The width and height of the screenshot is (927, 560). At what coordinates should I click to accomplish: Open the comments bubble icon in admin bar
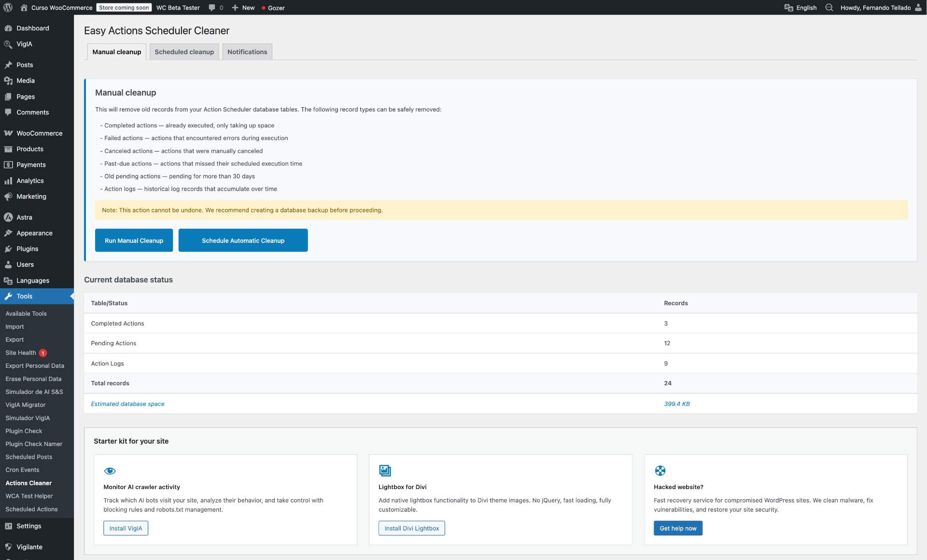tap(212, 8)
